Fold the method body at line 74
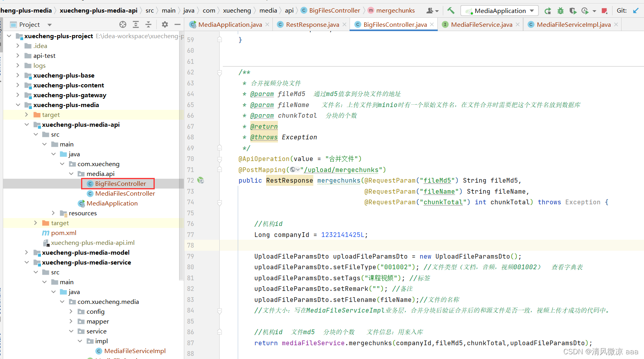644x359 pixels. (x=220, y=202)
